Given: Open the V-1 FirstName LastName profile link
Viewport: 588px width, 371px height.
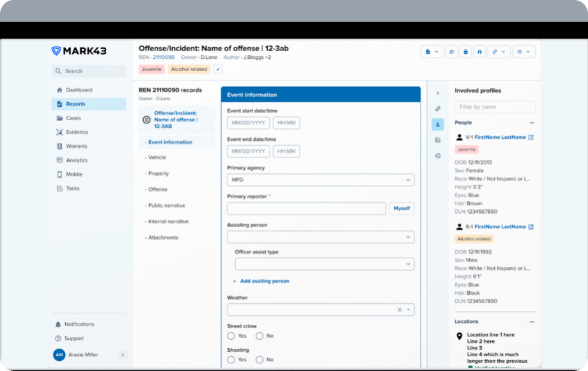Looking at the screenshot, I should 500,137.
